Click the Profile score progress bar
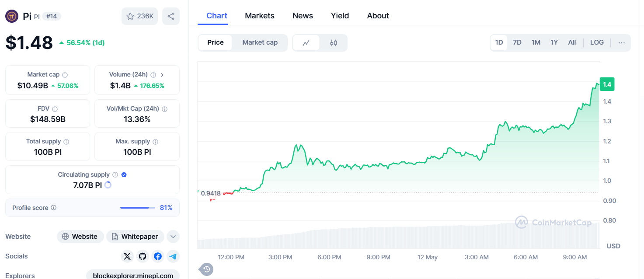This screenshot has width=644, height=279. [x=138, y=208]
